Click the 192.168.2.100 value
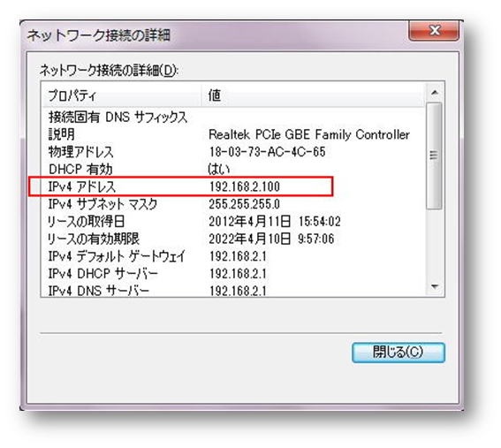Viewport: 501px width, 448px height. pos(245,186)
